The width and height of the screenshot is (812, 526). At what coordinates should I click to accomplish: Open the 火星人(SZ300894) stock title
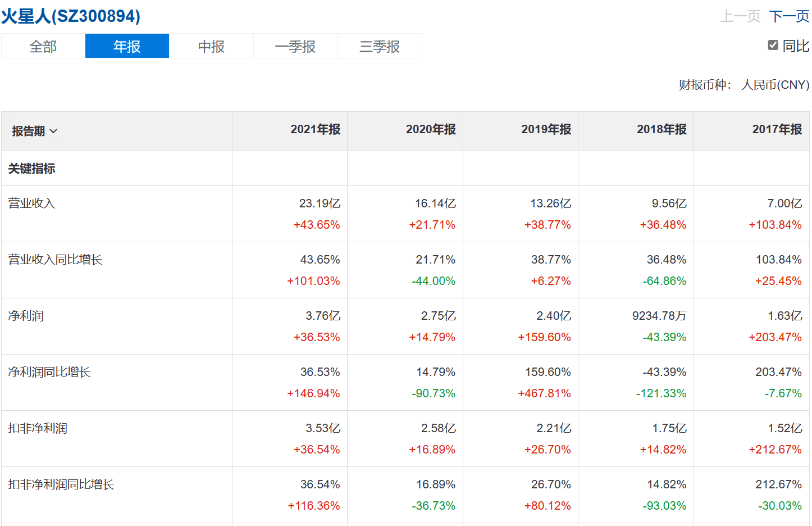[x=71, y=16]
